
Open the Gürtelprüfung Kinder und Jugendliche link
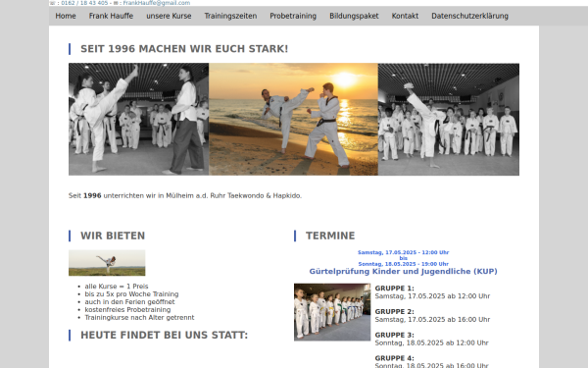[x=403, y=271]
